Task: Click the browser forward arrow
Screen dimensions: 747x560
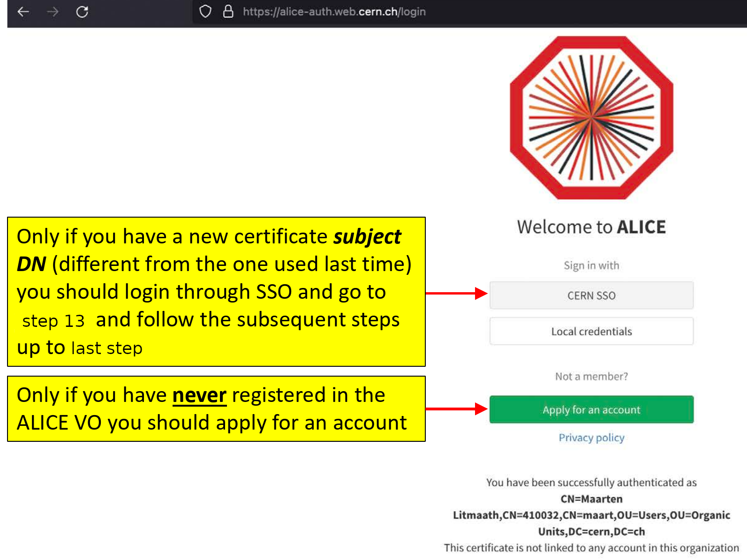Action: (53, 12)
